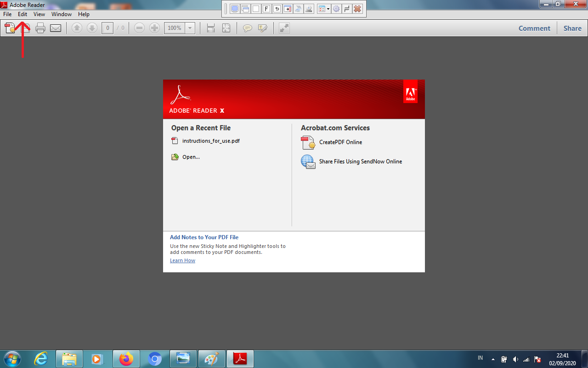Click the fixed region 'F' capture icon
Image resolution: width=588 pixels, height=368 pixels.
point(266,9)
